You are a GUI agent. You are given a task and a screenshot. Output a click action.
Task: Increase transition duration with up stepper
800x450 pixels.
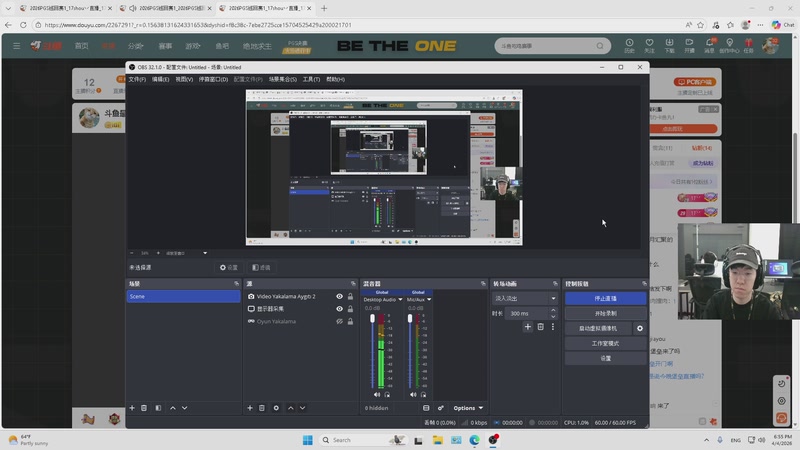553,310
